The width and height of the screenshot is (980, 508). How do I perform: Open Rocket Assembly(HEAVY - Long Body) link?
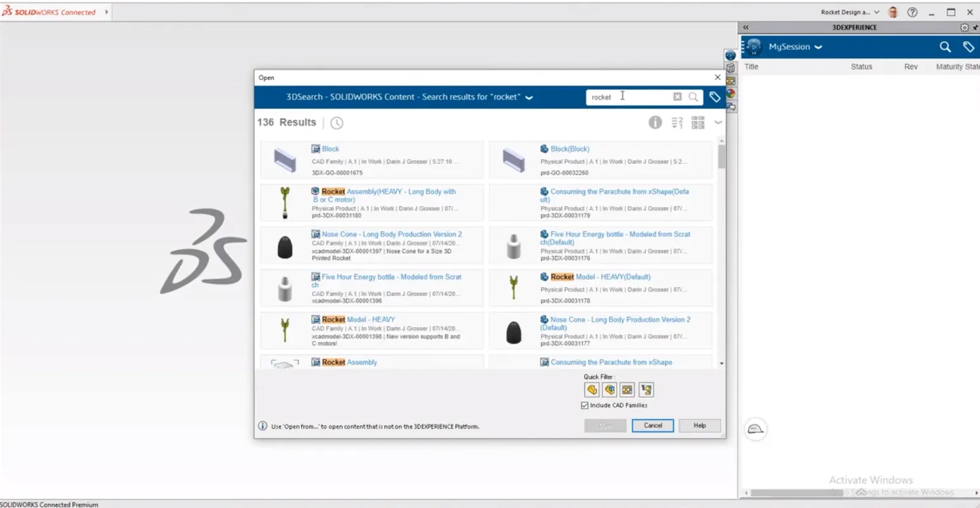coord(389,195)
